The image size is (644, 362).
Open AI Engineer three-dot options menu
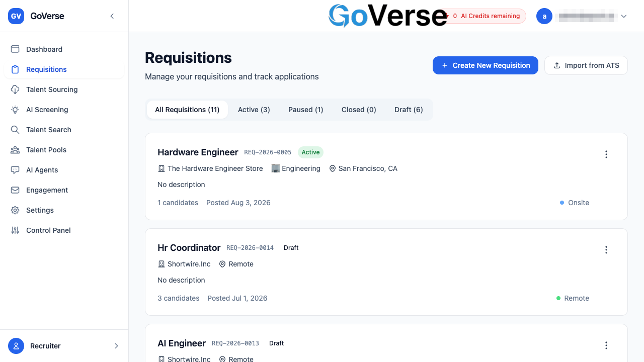click(606, 345)
